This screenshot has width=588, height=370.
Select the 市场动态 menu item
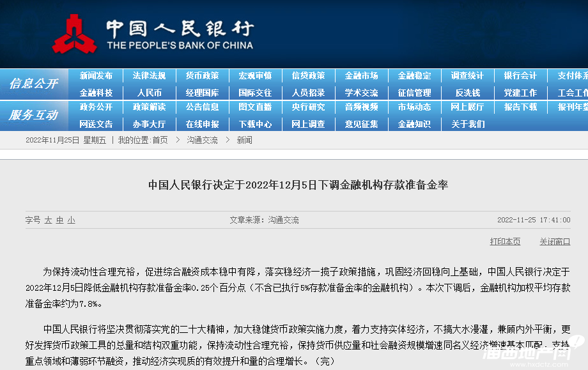pos(414,107)
